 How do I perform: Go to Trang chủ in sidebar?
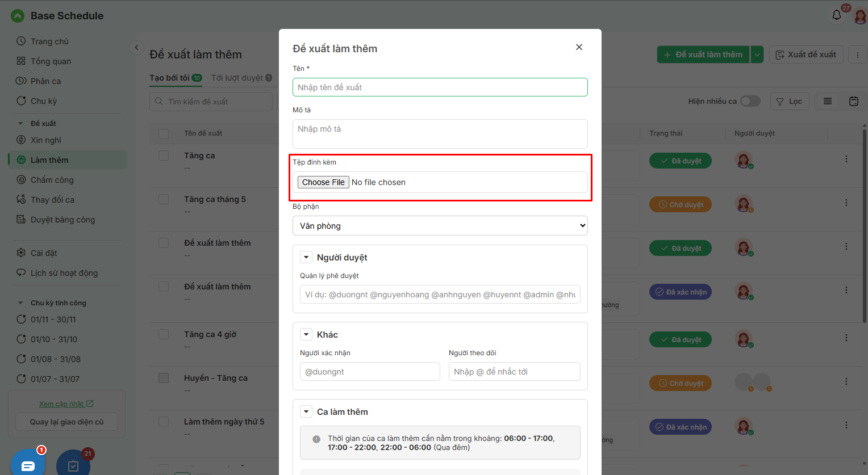point(49,41)
